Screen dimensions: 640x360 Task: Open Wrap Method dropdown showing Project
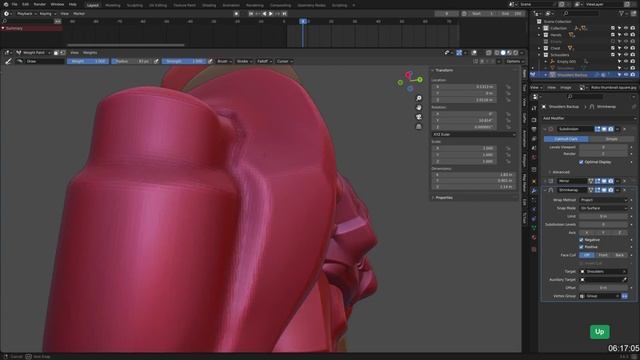pyautogui.click(x=603, y=200)
